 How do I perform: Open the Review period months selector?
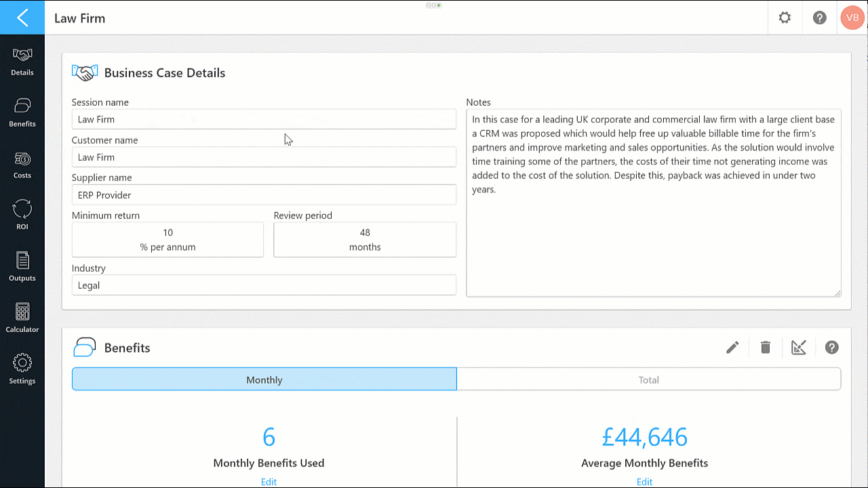pos(365,240)
